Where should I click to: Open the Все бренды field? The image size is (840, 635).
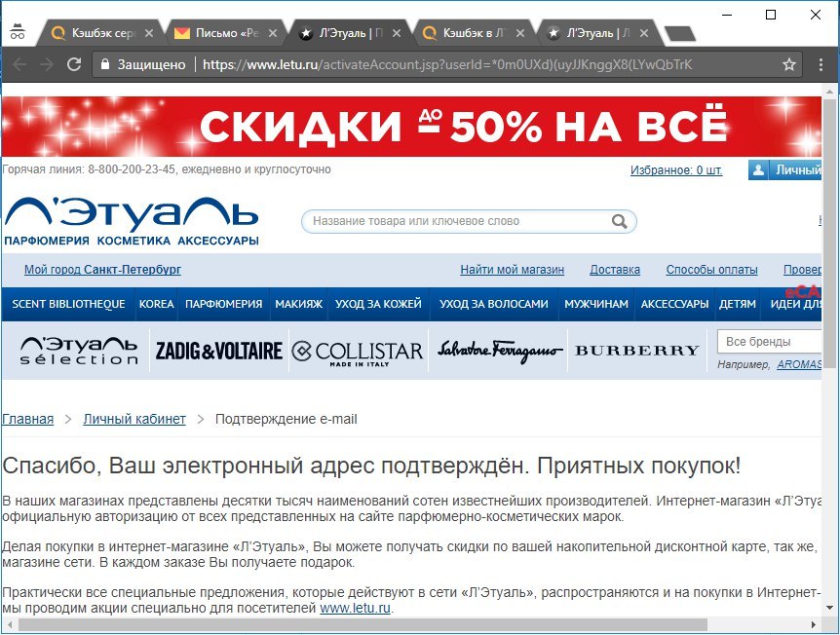pyautogui.click(x=769, y=342)
